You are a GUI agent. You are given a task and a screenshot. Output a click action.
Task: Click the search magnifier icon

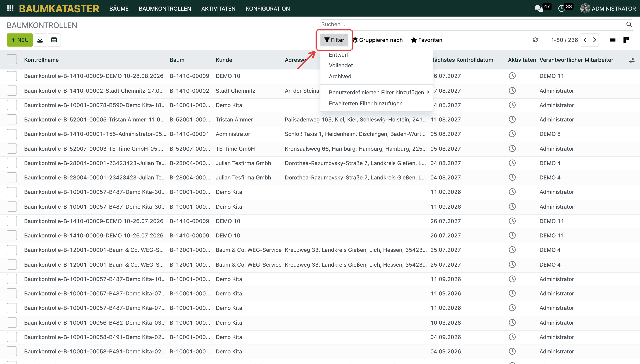point(629,24)
